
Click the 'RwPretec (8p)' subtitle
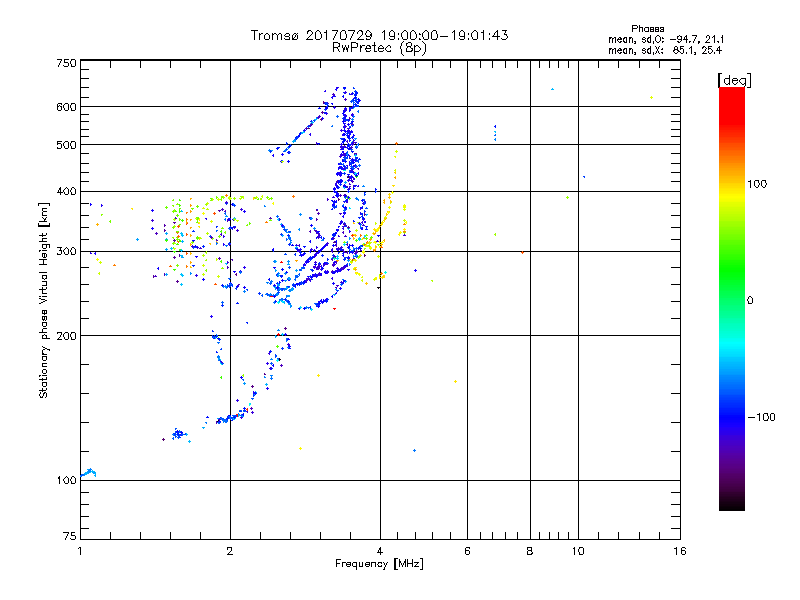point(379,48)
